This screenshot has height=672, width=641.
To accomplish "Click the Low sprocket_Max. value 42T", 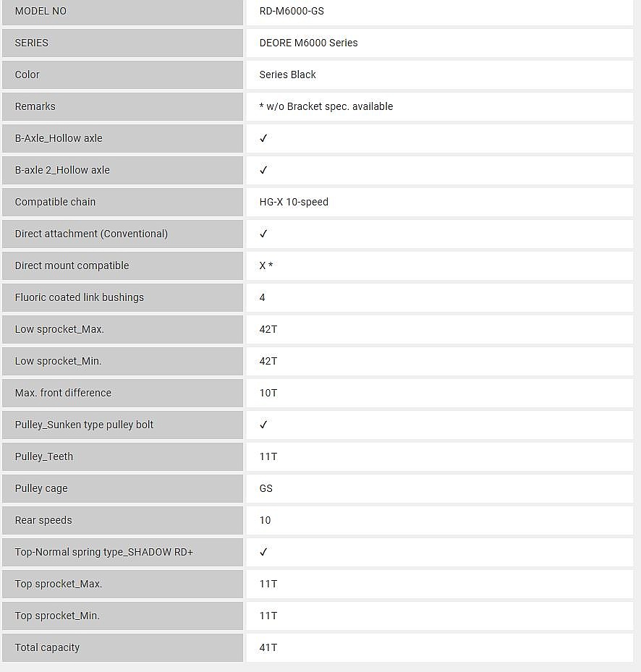I will coord(268,329).
